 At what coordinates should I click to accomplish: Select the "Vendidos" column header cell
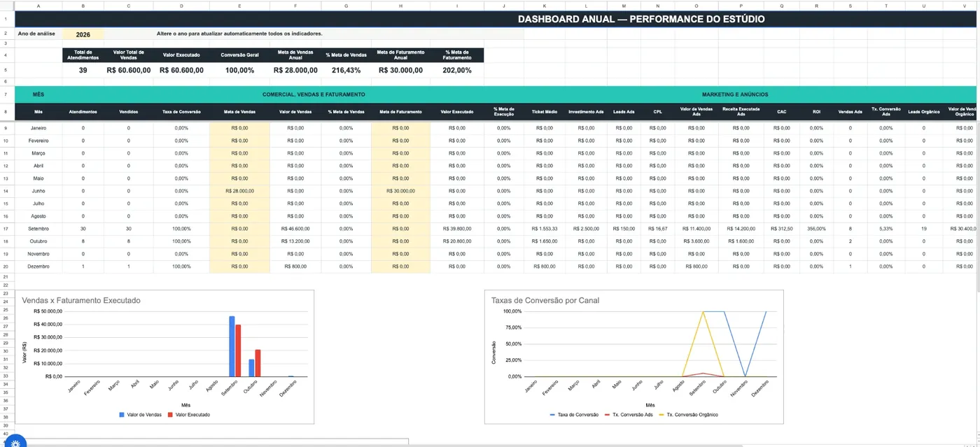tap(129, 111)
